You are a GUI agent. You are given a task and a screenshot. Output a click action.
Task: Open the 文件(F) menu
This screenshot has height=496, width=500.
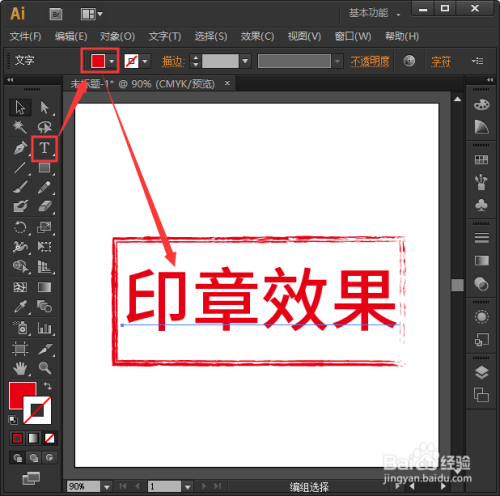[25, 36]
